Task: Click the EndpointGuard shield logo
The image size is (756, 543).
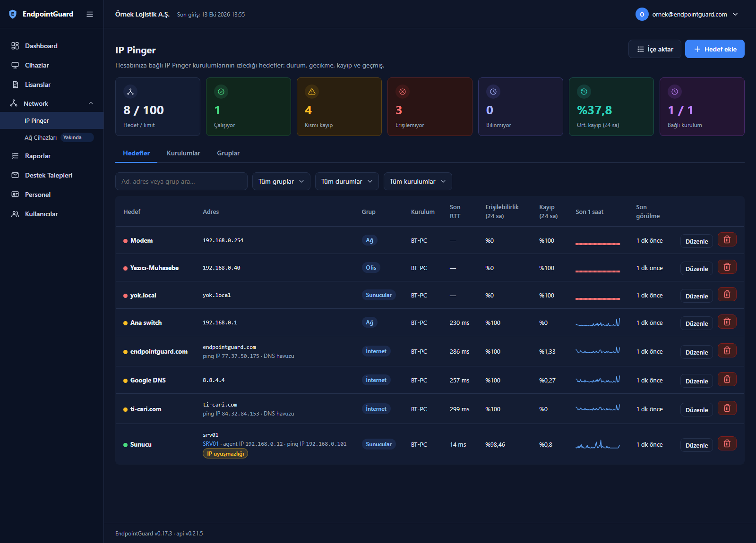Action: tap(13, 14)
